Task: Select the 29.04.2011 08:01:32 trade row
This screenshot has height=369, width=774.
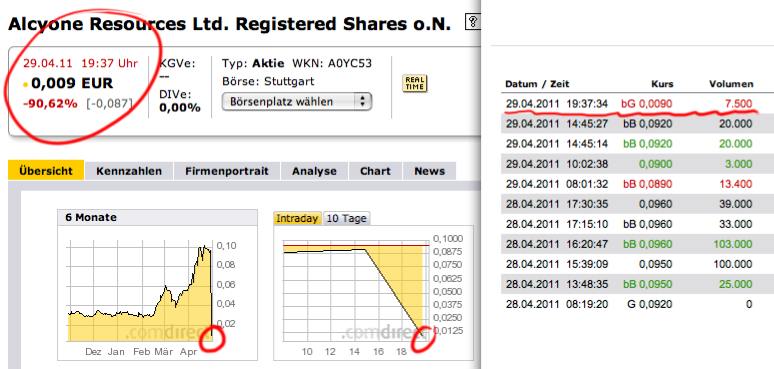Action: pos(637,184)
